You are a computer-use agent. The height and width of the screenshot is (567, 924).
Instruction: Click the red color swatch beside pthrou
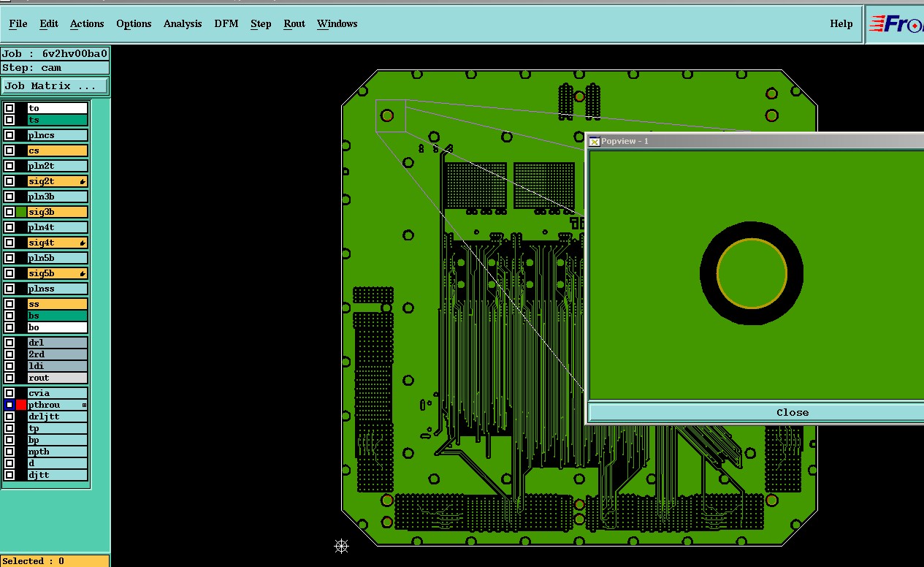21,405
